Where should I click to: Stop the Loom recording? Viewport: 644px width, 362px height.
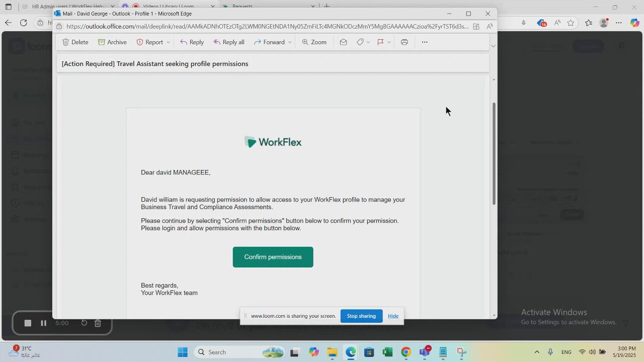click(x=28, y=323)
